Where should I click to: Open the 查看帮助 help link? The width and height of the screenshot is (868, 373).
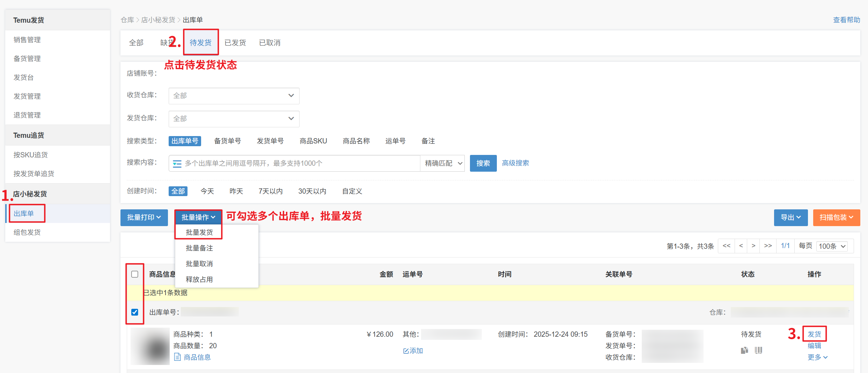(846, 20)
